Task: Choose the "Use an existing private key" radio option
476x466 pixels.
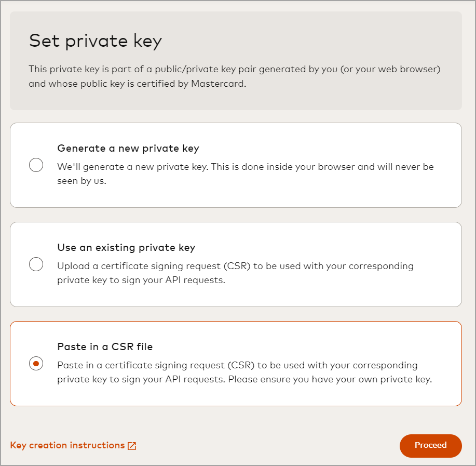Action: click(x=36, y=264)
